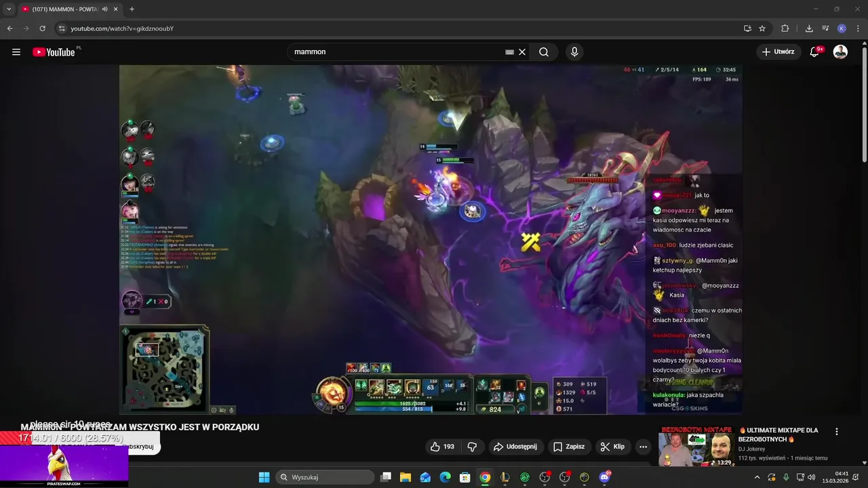Open the Chrome extensions puzzle menu
Image resolution: width=868 pixels, height=488 pixels.
(785, 28)
